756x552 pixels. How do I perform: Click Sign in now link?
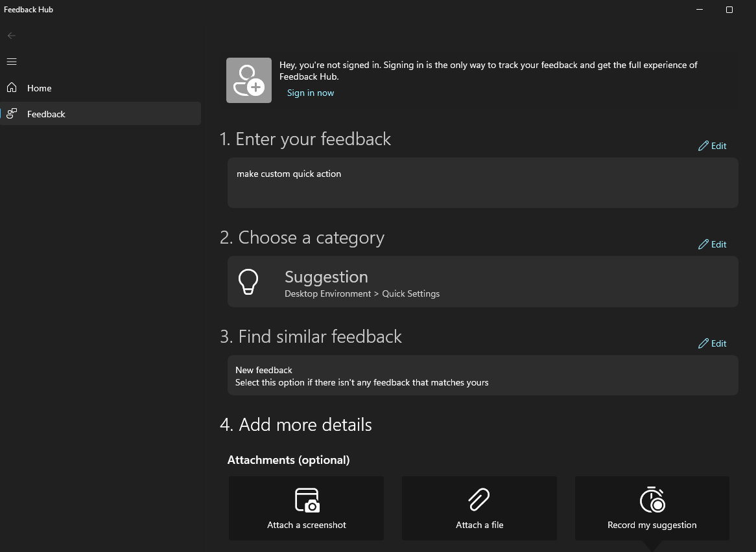tap(311, 93)
